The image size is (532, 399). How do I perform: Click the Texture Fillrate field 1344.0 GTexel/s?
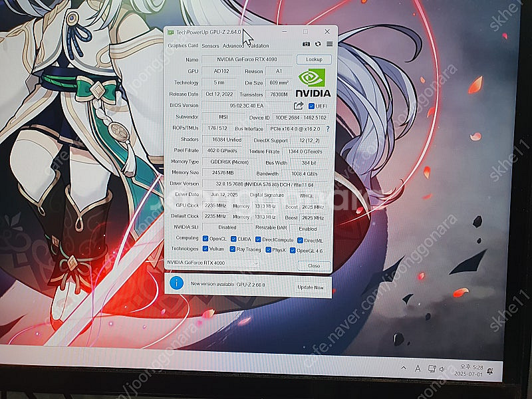click(x=305, y=152)
